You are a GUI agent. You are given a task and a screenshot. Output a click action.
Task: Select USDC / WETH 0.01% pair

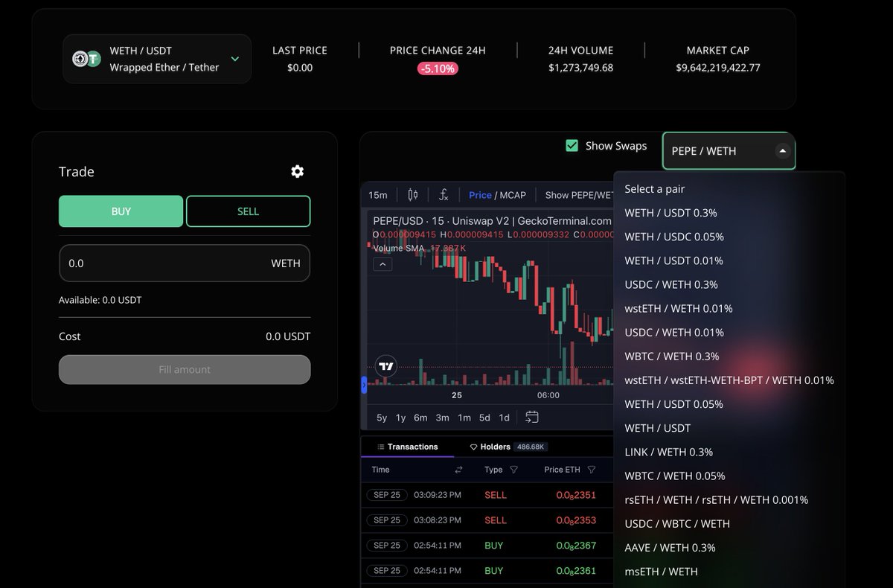click(x=674, y=332)
